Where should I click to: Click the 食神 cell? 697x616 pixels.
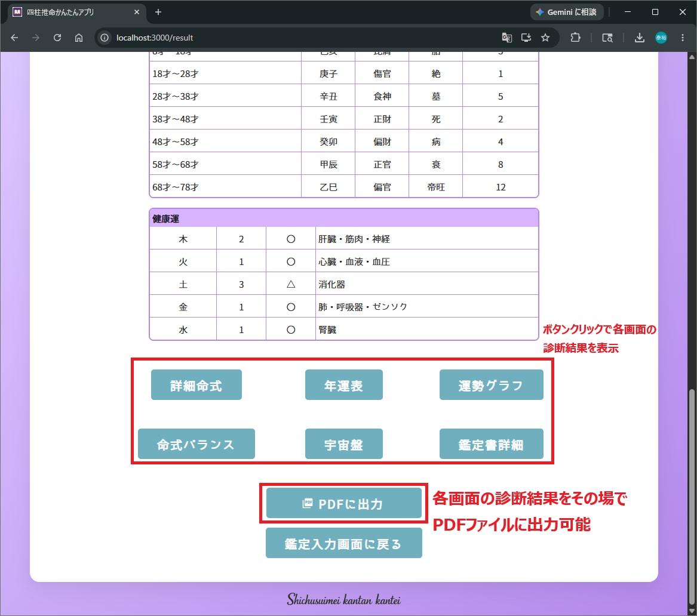click(382, 96)
